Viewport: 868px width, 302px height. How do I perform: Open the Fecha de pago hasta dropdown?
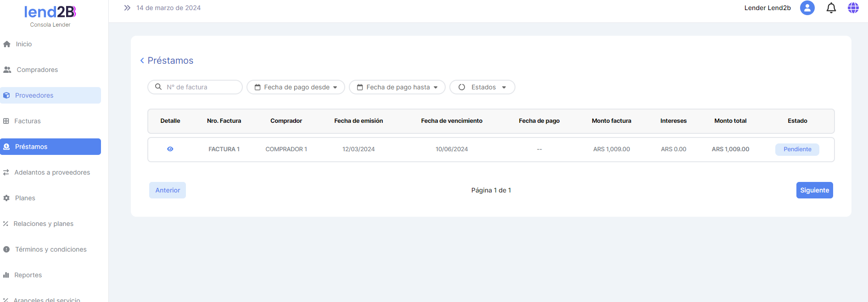[397, 87]
